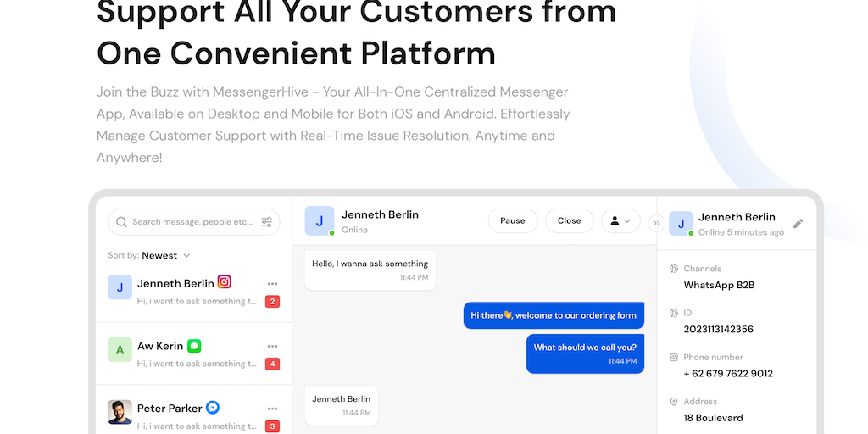
Task: Click the Pause button
Action: [x=513, y=221]
